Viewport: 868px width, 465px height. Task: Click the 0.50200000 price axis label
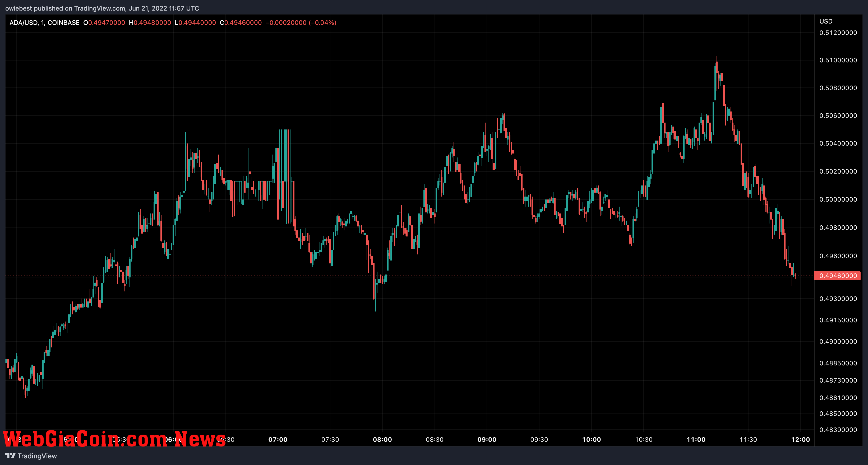[x=838, y=171]
